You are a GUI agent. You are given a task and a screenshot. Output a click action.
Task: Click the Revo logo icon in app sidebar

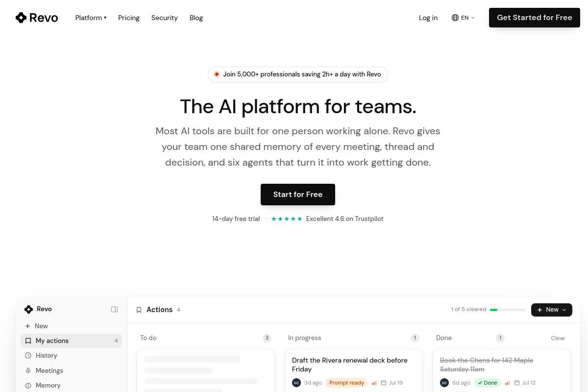[x=29, y=309]
